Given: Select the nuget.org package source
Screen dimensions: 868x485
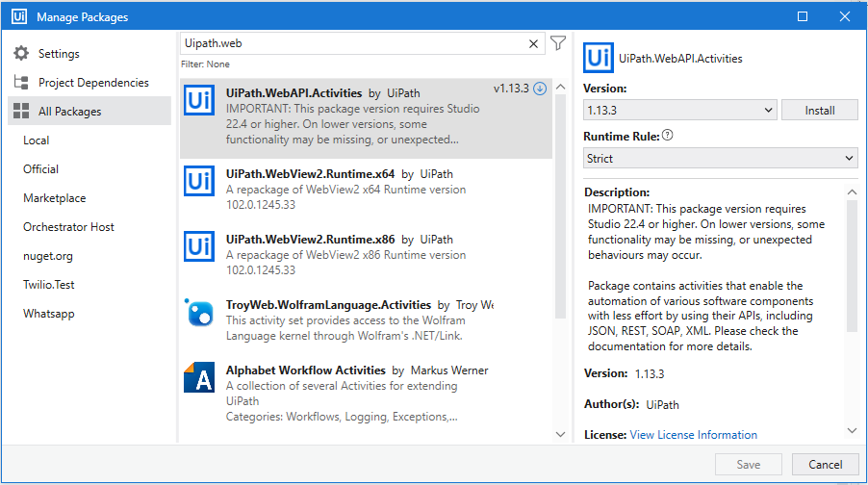Looking at the screenshot, I should point(47,256).
